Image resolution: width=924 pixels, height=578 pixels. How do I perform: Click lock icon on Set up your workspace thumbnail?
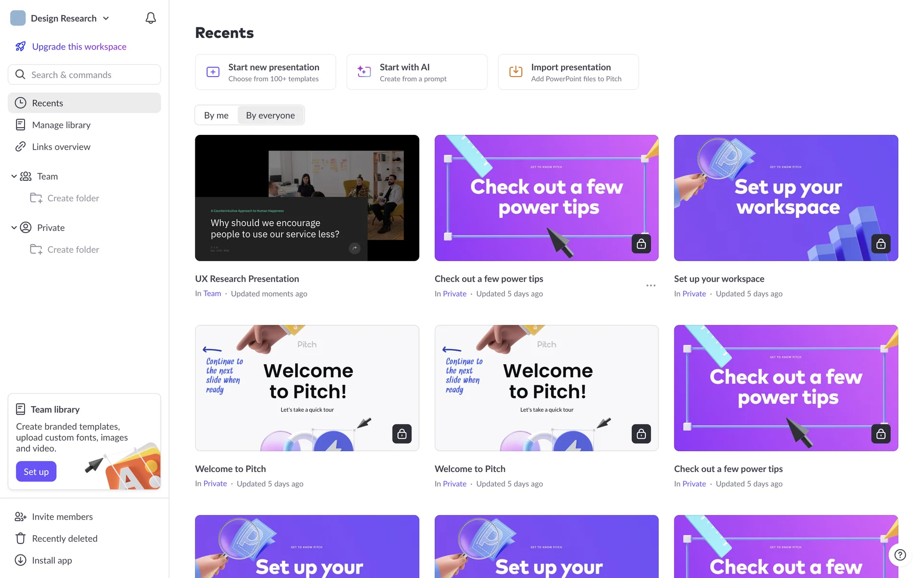click(x=881, y=244)
